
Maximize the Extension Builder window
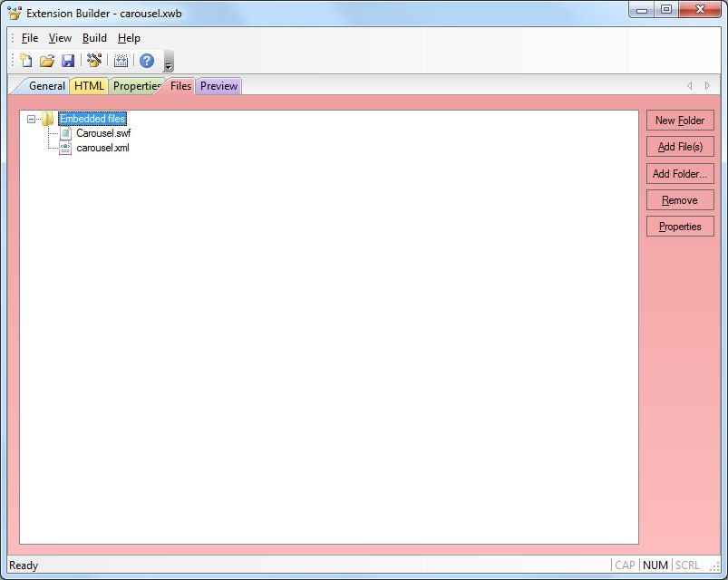pos(666,10)
